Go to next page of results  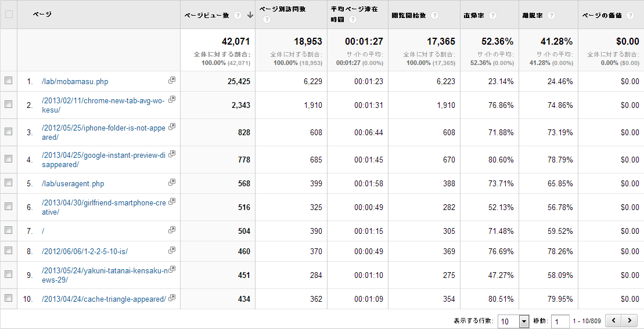[629, 320]
